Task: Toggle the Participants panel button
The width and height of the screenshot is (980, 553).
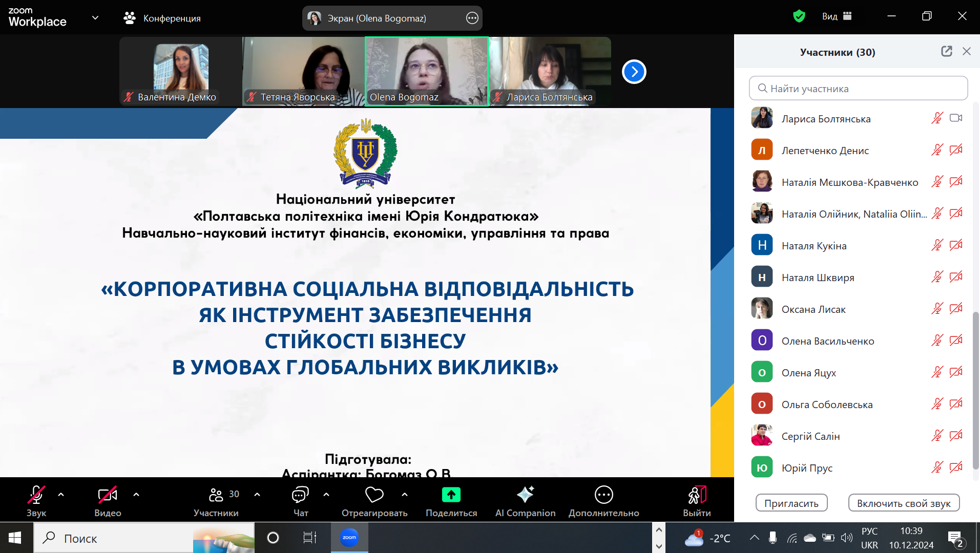Action: coord(216,495)
